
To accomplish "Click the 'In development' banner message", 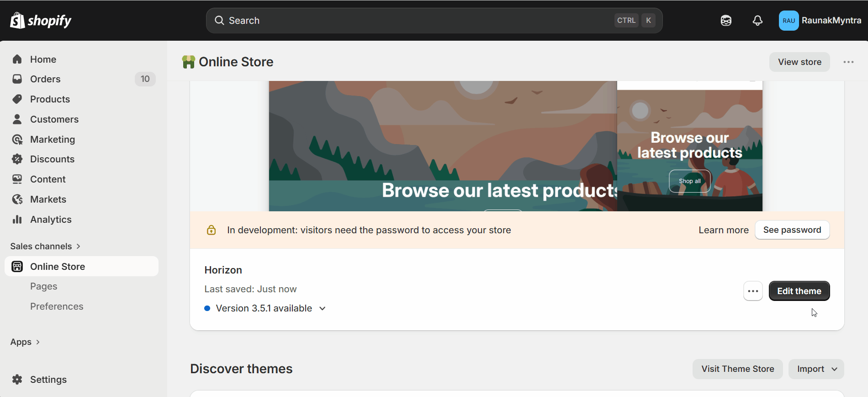I will (x=369, y=230).
